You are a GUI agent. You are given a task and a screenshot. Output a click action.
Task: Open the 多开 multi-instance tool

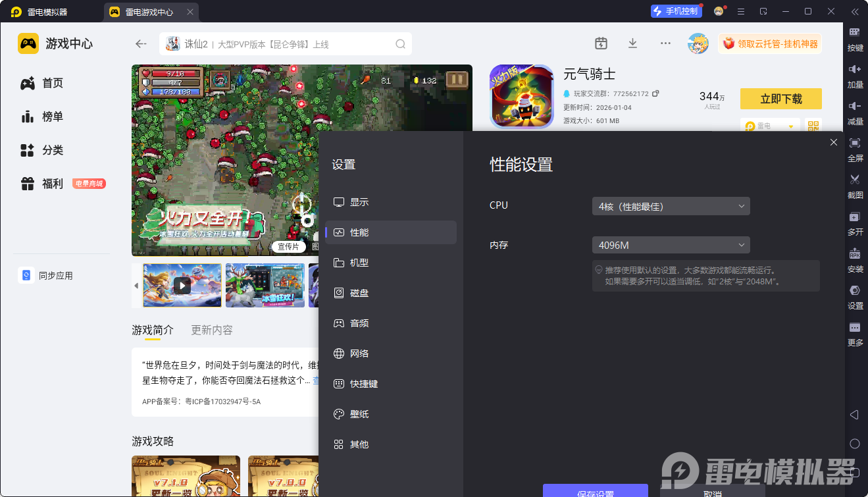(x=855, y=224)
